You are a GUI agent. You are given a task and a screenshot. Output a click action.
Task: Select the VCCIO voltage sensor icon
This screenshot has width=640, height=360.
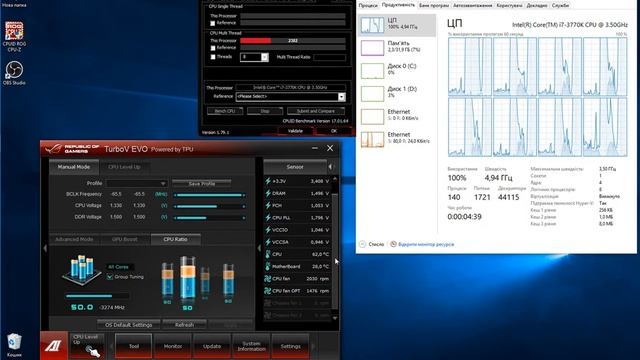(268, 230)
